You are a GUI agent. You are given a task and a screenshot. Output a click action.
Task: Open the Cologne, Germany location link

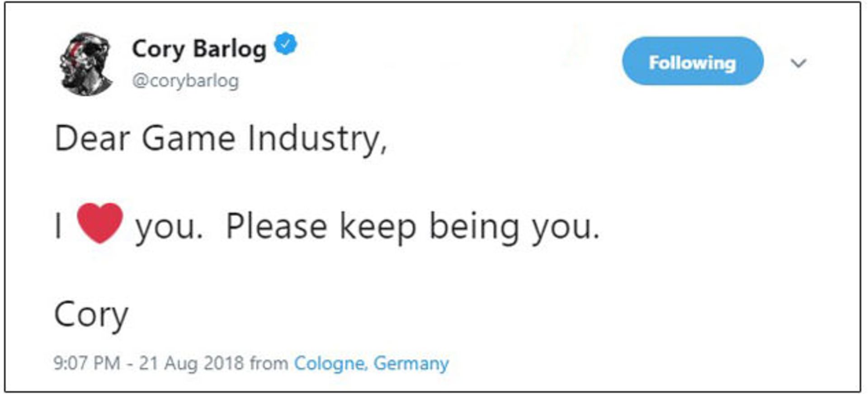click(371, 363)
